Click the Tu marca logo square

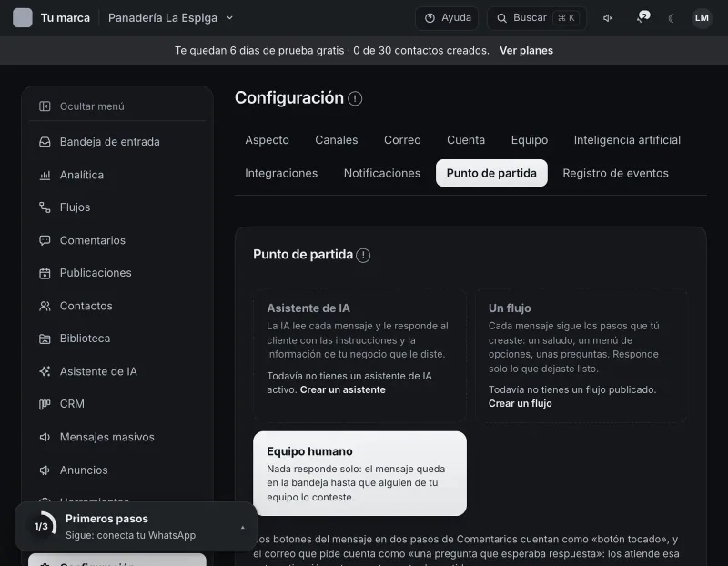click(x=22, y=17)
